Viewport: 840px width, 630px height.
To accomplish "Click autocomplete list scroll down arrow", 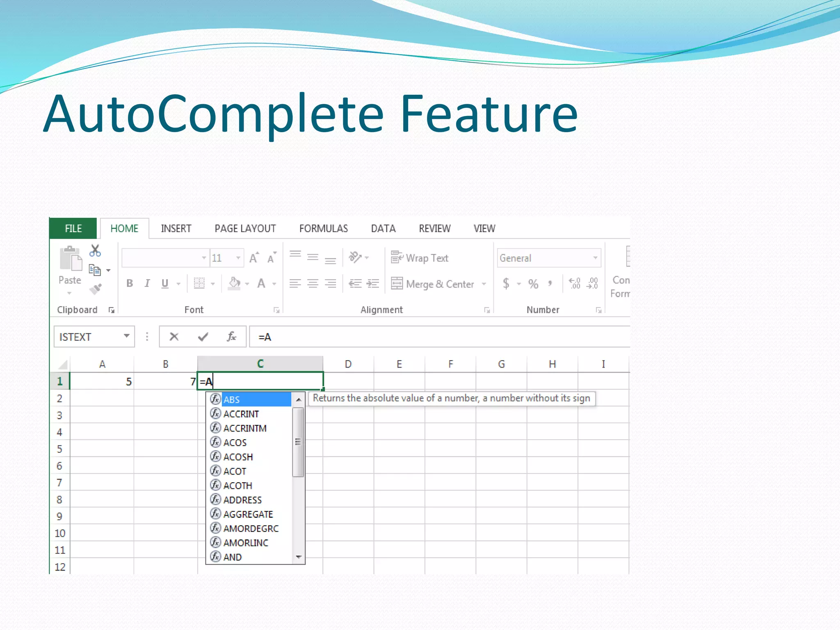I will [x=299, y=557].
